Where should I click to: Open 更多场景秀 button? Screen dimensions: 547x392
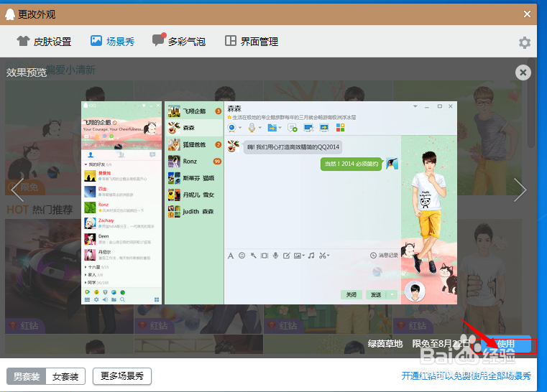coord(122,376)
